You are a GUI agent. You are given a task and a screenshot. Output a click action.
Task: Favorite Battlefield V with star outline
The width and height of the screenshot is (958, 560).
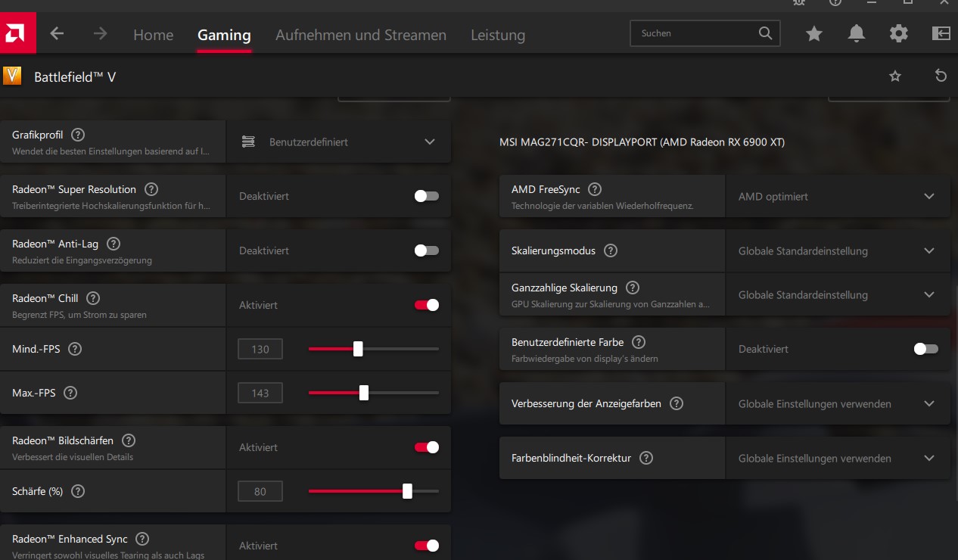point(895,76)
